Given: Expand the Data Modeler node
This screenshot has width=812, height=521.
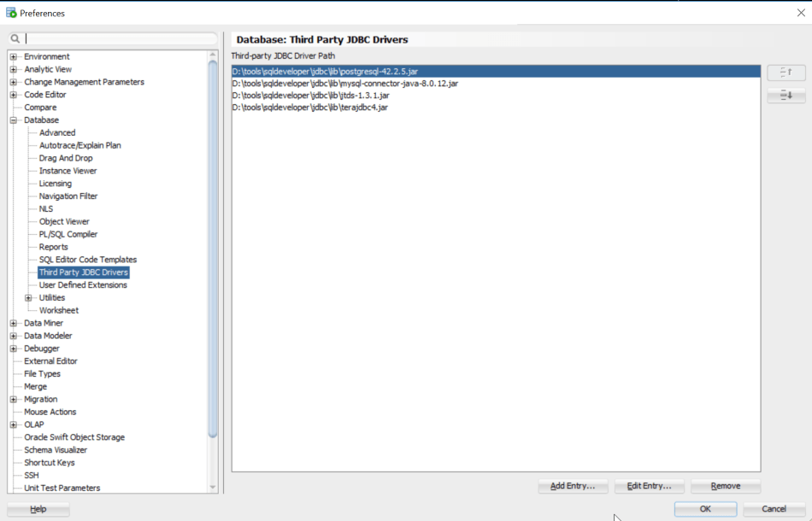Looking at the screenshot, I should coord(12,336).
